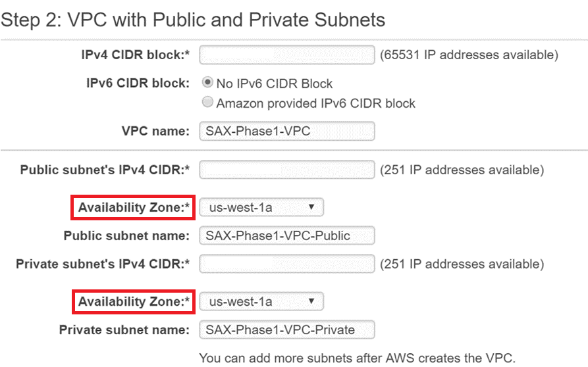The image size is (588, 367).
Task: Choose Amazon provided IPv6 CIDR block
Action: click(208, 103)
